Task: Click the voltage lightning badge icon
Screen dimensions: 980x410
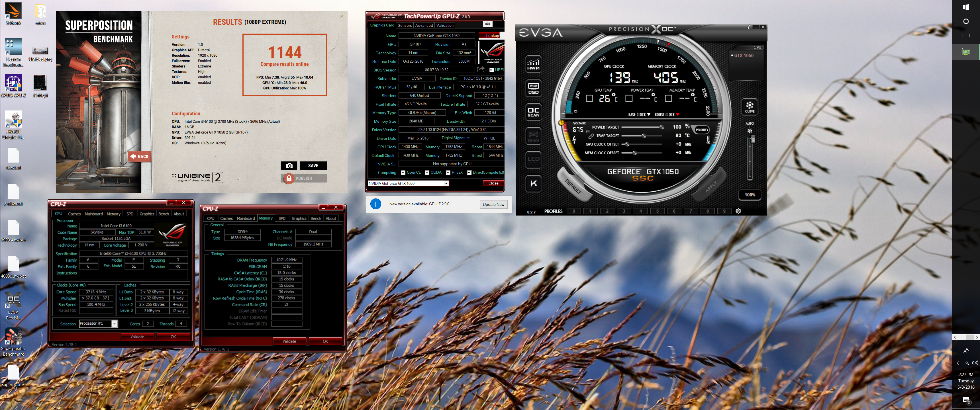Action: click(561, 122)
